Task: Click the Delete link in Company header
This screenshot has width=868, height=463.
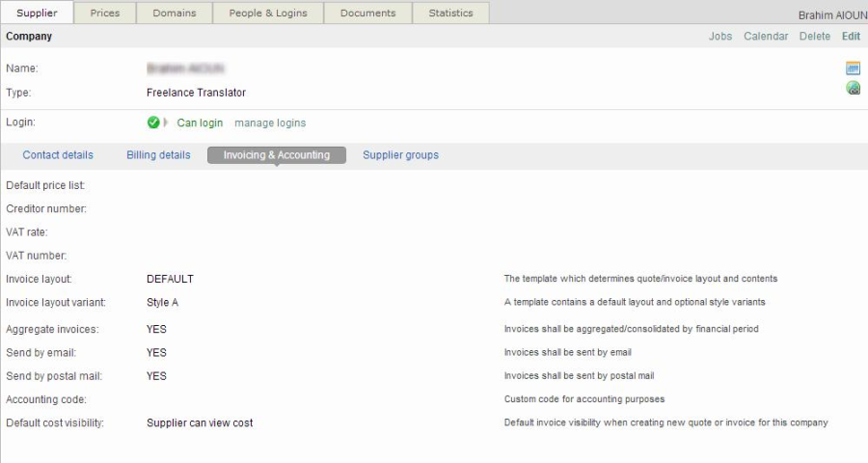Action: (x=815, y=37)
